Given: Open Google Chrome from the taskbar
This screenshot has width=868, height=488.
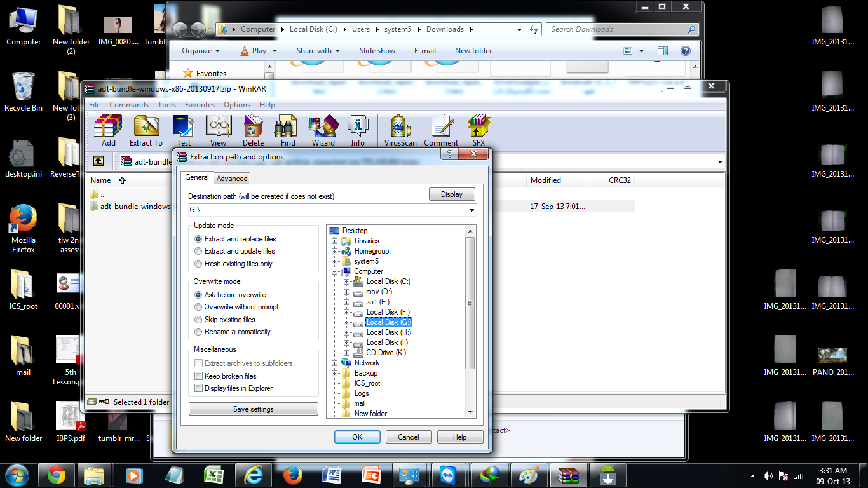Looking at the screenshot, I should coord(57,475).
